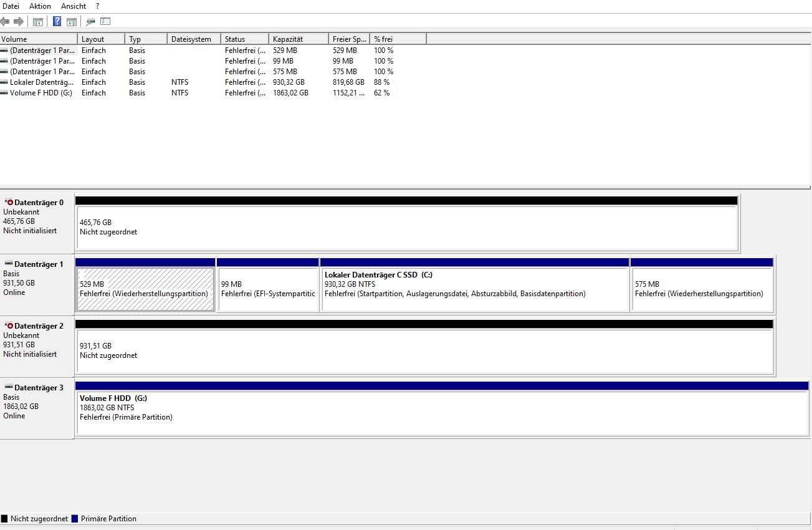Click black Nicht zugeordnet legend swatch
This screenshot has width=812, height=530.
pyautogui.click(x=4, y=519)
